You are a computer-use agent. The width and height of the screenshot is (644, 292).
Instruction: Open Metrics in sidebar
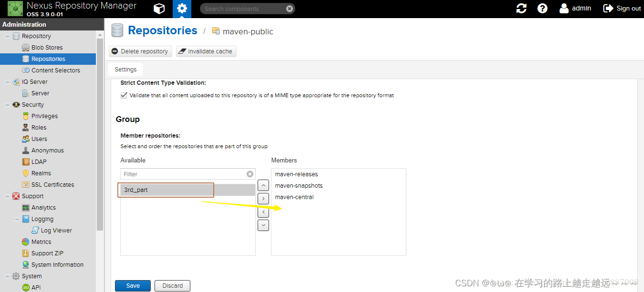point(41,242)
